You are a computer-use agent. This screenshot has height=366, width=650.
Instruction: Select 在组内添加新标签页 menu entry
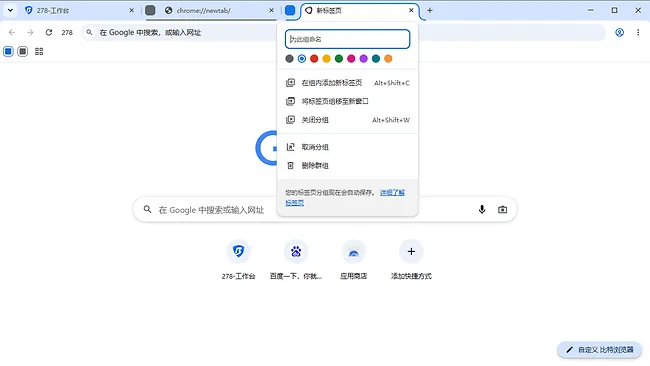(x=347, y=83)
